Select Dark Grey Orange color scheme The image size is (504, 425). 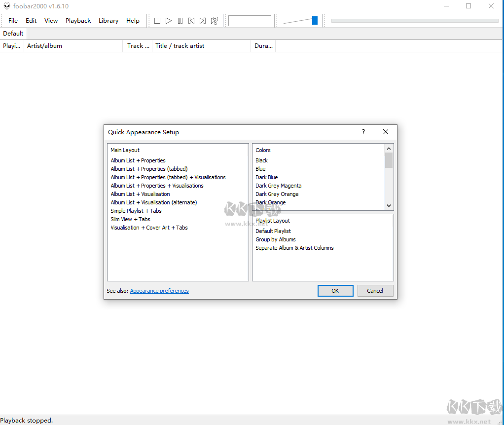coord(277,194)
